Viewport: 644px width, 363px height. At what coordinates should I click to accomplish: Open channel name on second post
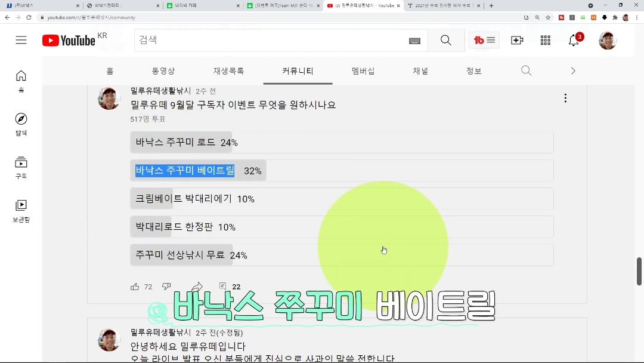tap(160, 332)
